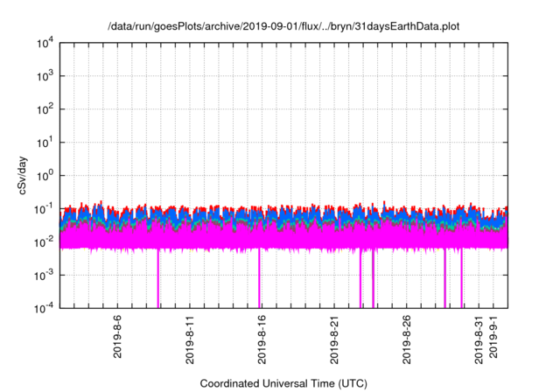Image resolution: width=560 pixels, height=392 pixels.
Task: Click the plot title file path
Action: coord(283,26)
